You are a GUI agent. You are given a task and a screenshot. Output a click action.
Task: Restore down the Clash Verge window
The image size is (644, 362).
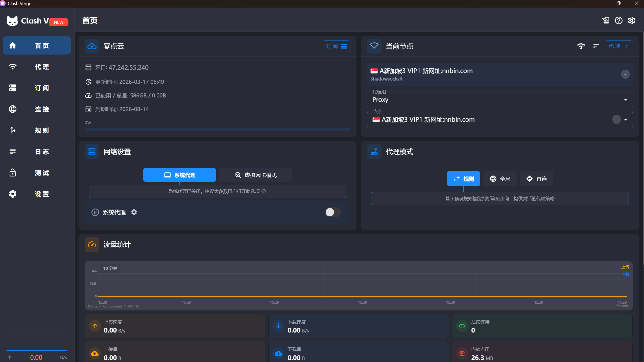(x=618, y=3)
